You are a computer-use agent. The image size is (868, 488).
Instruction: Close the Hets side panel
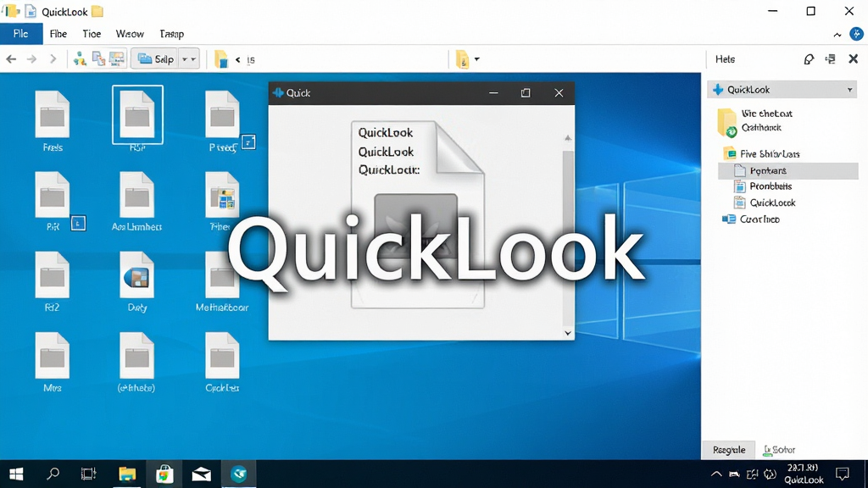(853, 58)
